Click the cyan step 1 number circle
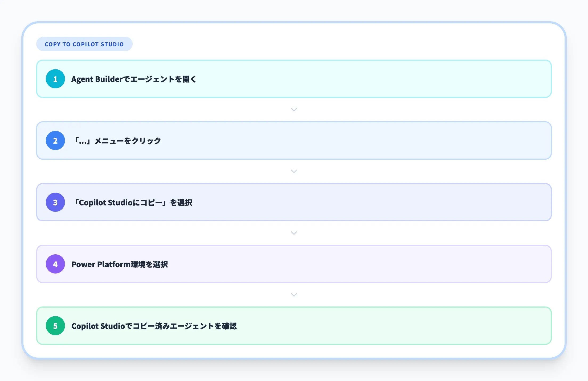The height and width of the screenshot is (381, 588). (55, 79)
